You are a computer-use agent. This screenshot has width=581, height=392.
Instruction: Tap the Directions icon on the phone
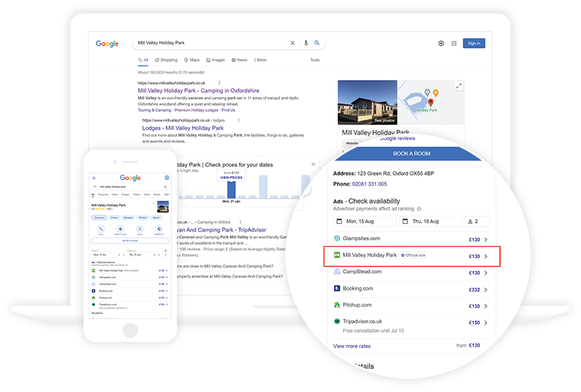(120, 229)
